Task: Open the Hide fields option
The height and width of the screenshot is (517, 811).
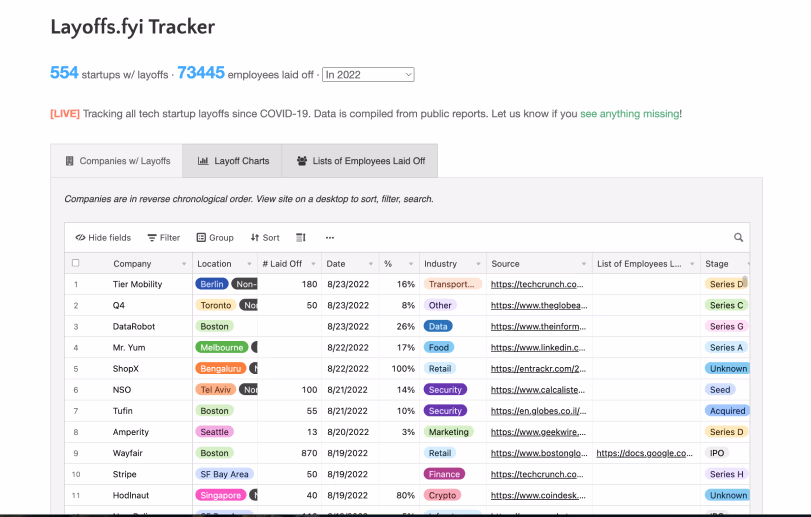Action: [x=103, y=238]
